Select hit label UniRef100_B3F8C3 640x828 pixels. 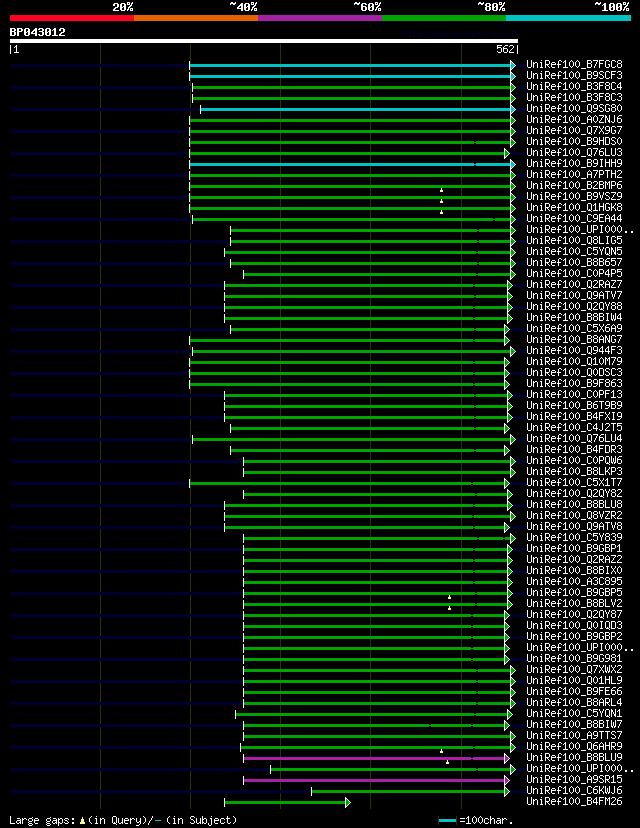click(574, 97)
